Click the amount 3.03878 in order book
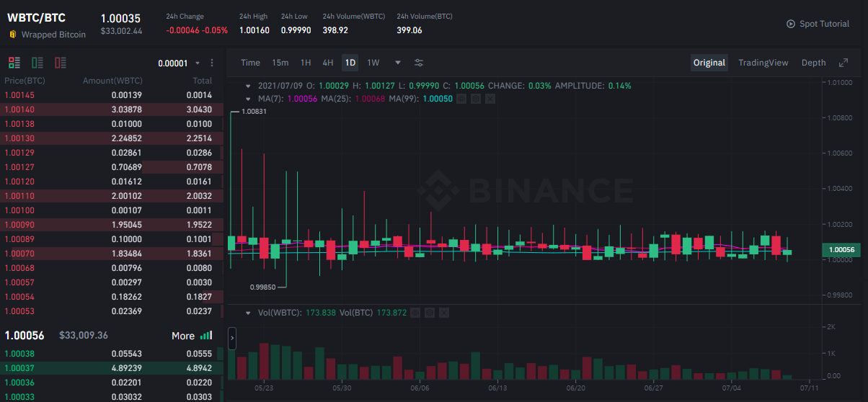The image size is (868, 402). coord(127,110)
